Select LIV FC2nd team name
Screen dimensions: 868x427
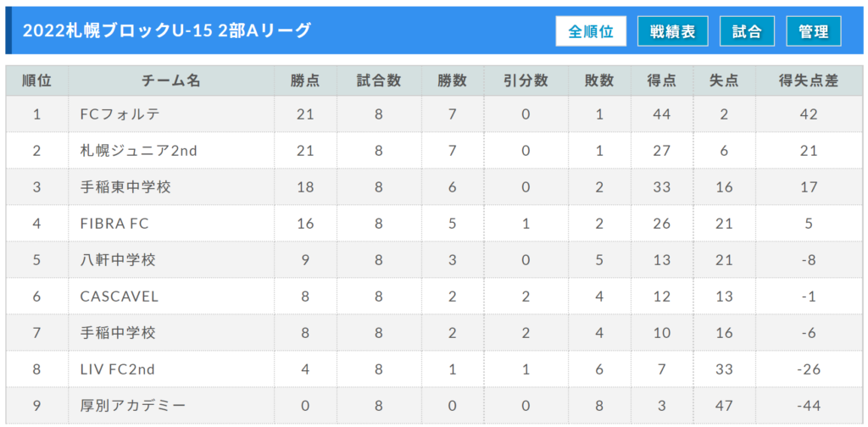pyautogui.click(x=118, y=369)
